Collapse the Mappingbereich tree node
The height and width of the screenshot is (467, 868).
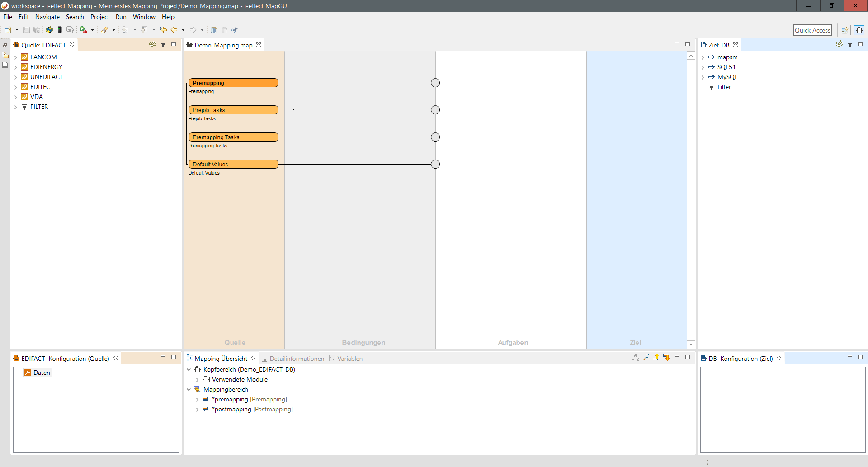pos(189,390)
